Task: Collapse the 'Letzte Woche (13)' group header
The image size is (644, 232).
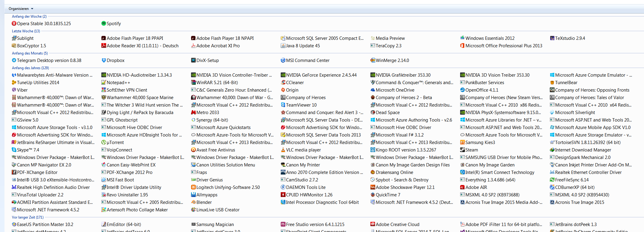Action: point(26,31)
